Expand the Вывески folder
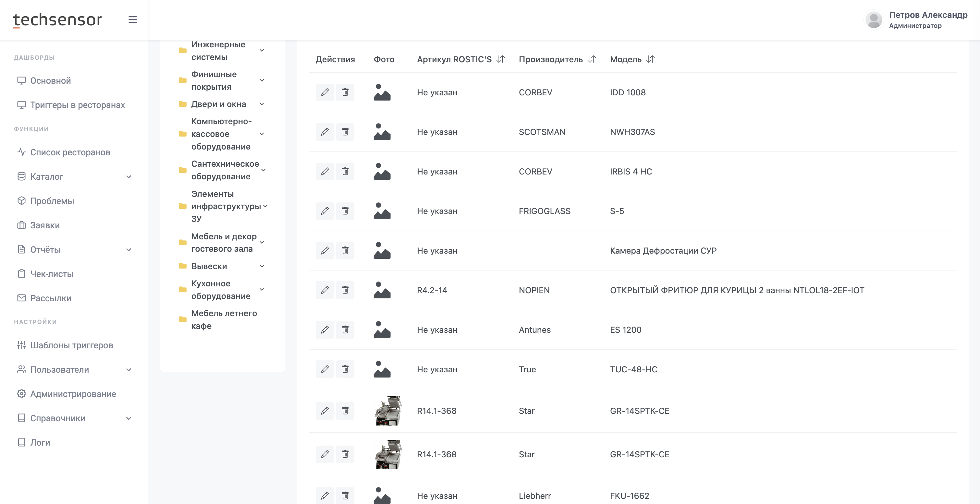 pyautogui.click(x=262, y=266)
